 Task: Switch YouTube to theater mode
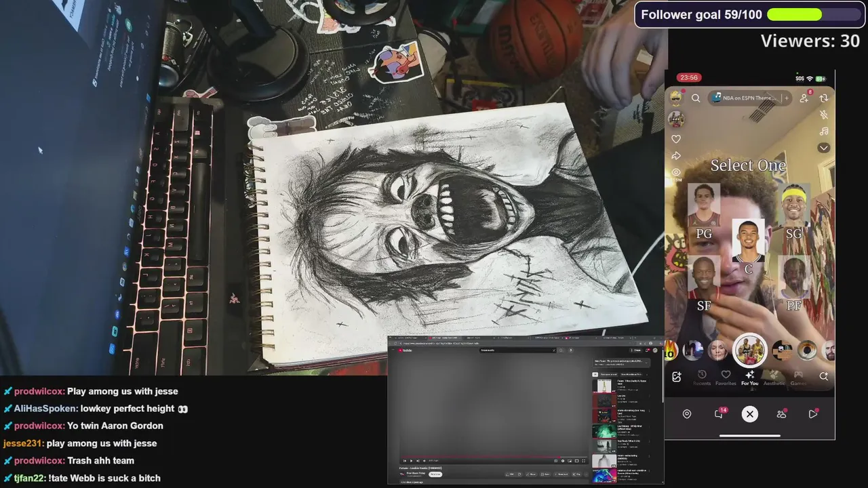coord(576,461)
